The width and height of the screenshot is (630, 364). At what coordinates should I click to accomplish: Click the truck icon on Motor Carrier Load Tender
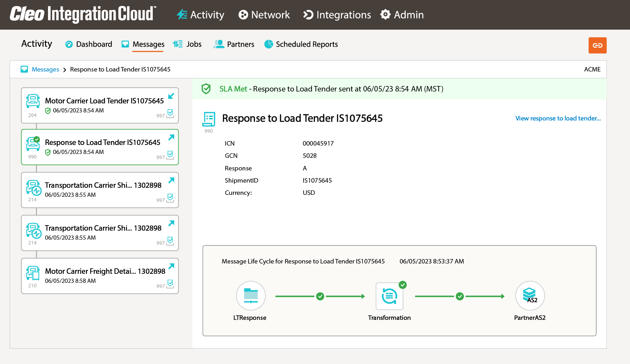[33, 101]
